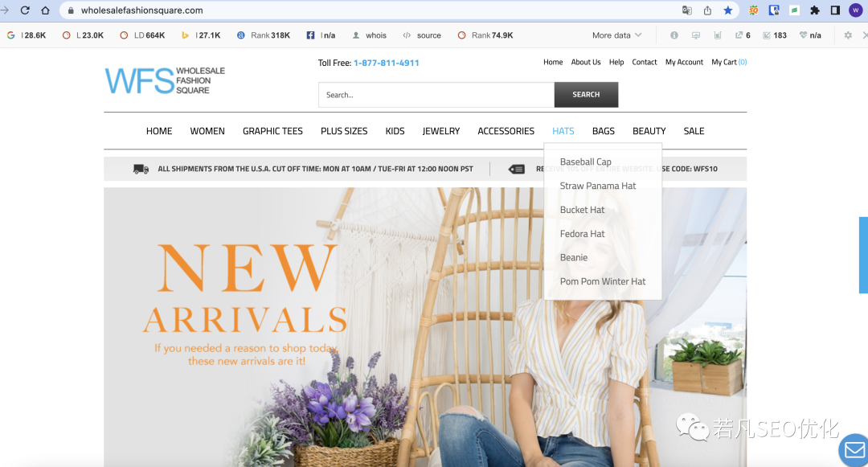Go to My Account
The height and width of the screenshot is (467, 868).
tap(684, 62)
